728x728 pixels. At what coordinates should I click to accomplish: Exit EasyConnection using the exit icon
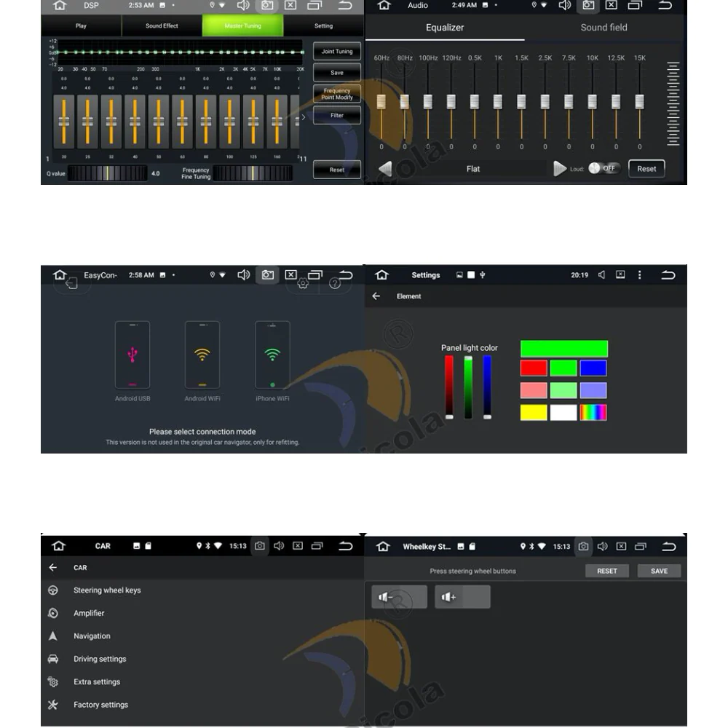[71, 283]
